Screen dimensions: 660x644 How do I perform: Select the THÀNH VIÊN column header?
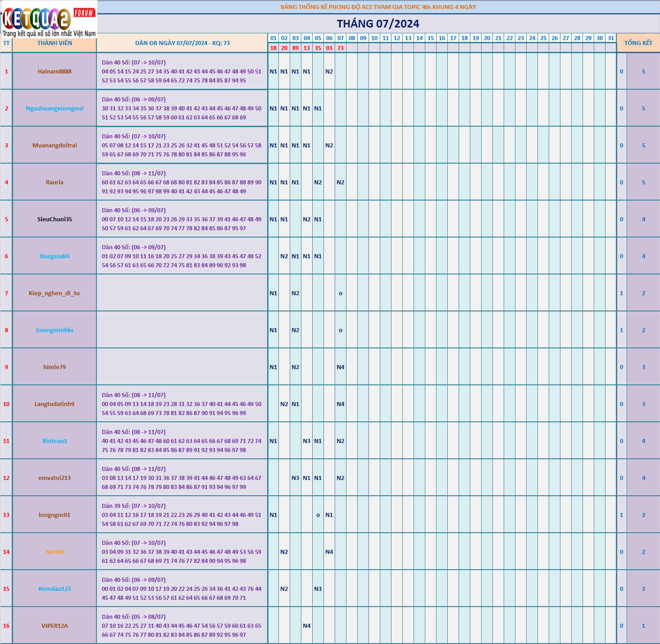pos(55,43)
